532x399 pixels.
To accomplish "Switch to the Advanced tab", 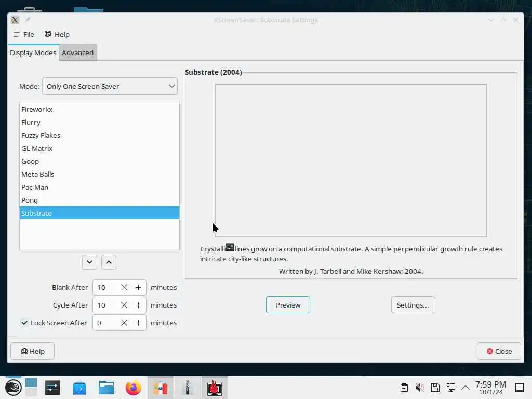I will click(x=78, y=52).
